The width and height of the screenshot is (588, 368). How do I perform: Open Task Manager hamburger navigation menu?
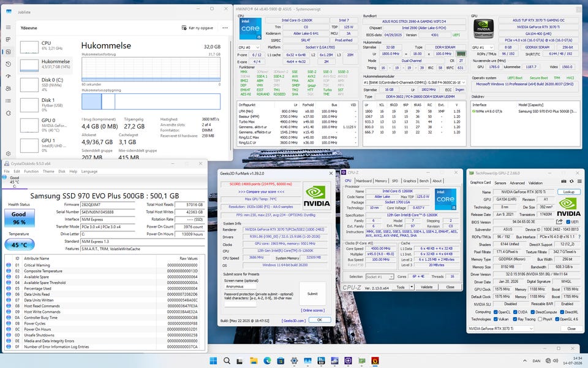(x=8, y=28)
